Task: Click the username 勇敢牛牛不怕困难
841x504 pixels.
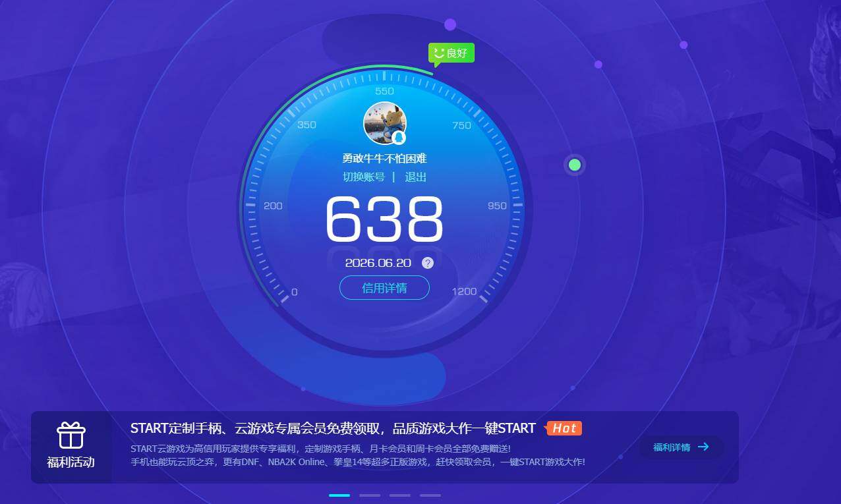Action: pyautogui.click(x=384, y=159)
